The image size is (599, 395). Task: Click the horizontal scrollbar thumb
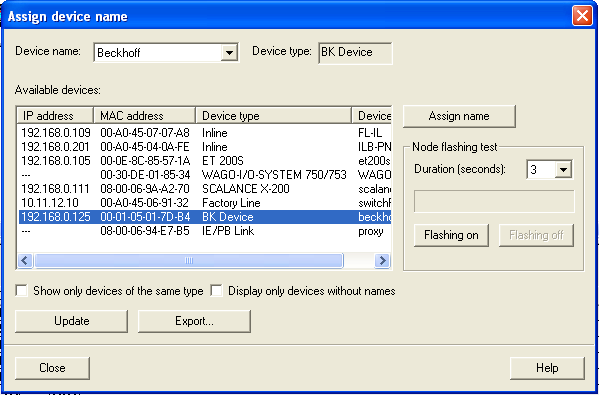189,261
